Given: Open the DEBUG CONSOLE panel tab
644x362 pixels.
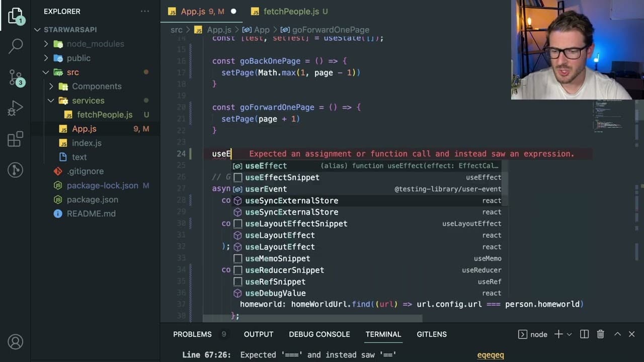Looking at the screenshot, I should (x=319, y=334).
